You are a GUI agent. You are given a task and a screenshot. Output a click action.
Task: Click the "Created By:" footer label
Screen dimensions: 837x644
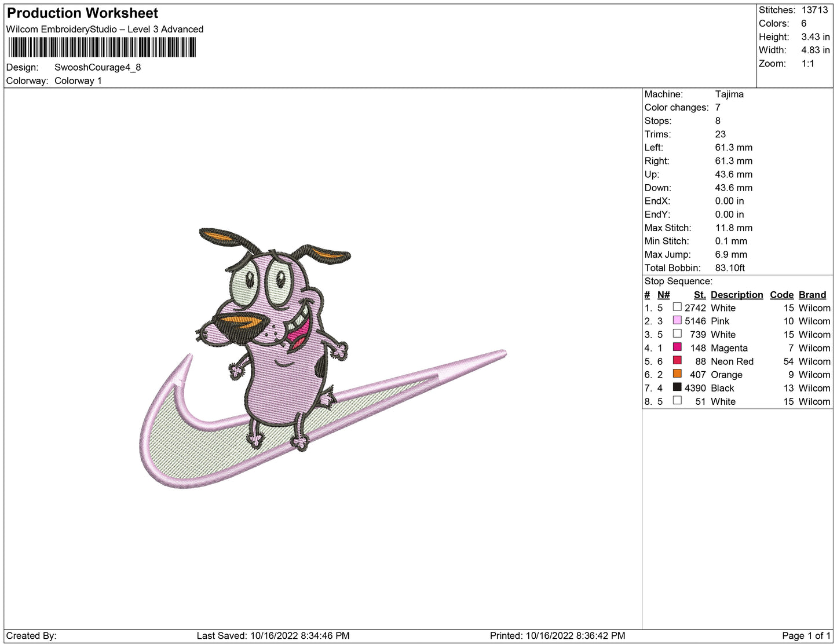(x=31, y=635)
